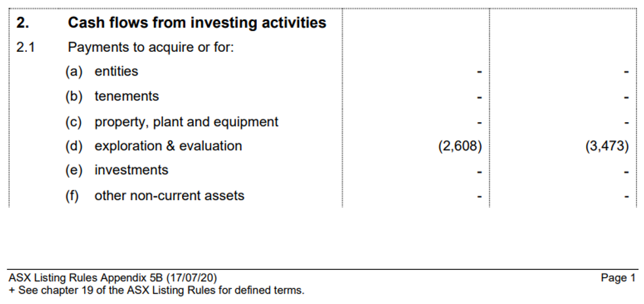Image resolution: width=644 pixels, height=304 pixels.
Task: Click the "Cash flows from investing activities" heading
Action: click(x=197, y=23)
